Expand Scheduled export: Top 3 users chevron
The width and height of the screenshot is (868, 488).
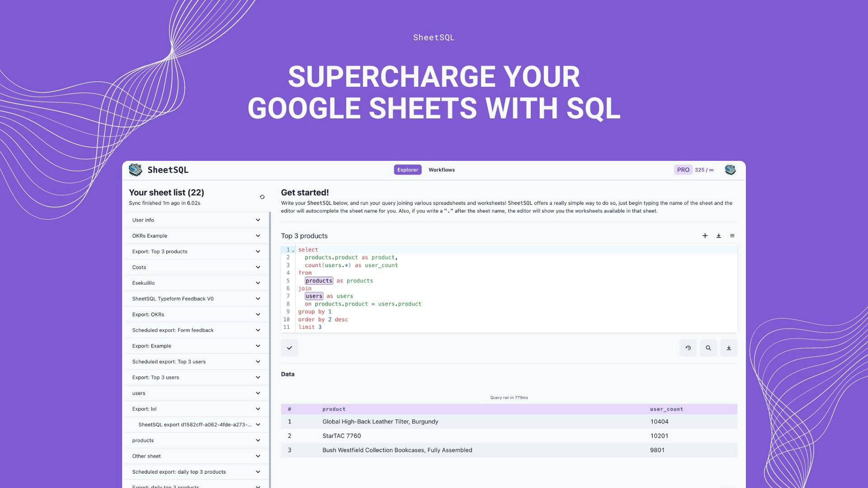[258, 362]
